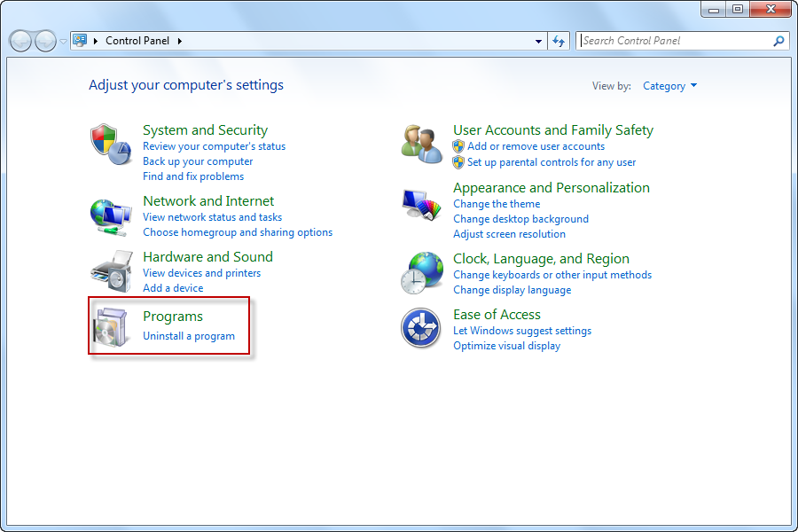Open the recent pages dropdown arrow
Viewport: 798px width, 532px height.
coord(63,42)
